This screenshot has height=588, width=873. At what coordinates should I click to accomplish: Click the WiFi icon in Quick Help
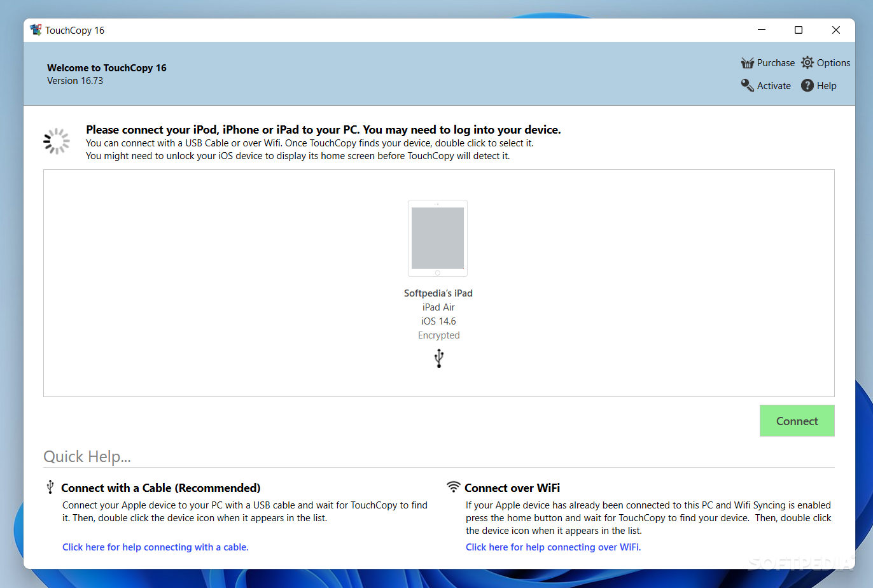(453, 487)
